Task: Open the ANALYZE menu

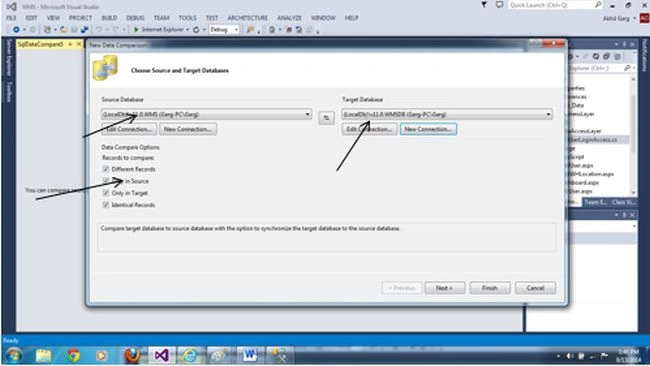Action: tap(289, 18)
